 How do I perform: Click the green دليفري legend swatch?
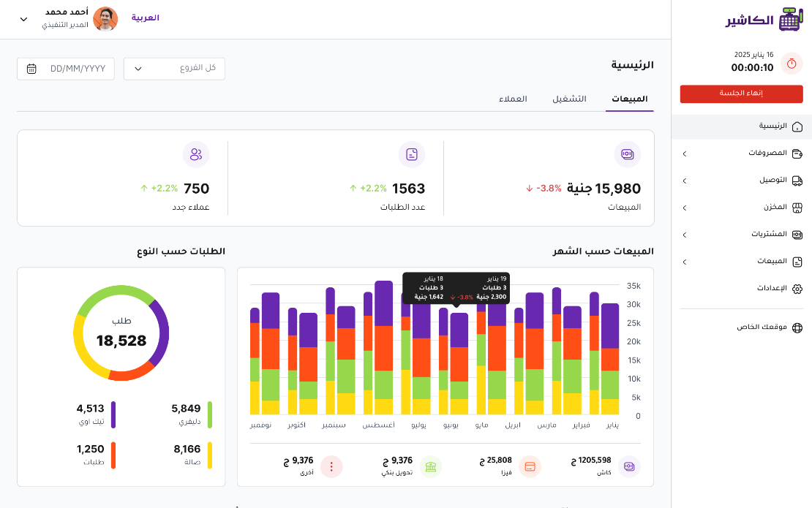click(x=210, y=414)
